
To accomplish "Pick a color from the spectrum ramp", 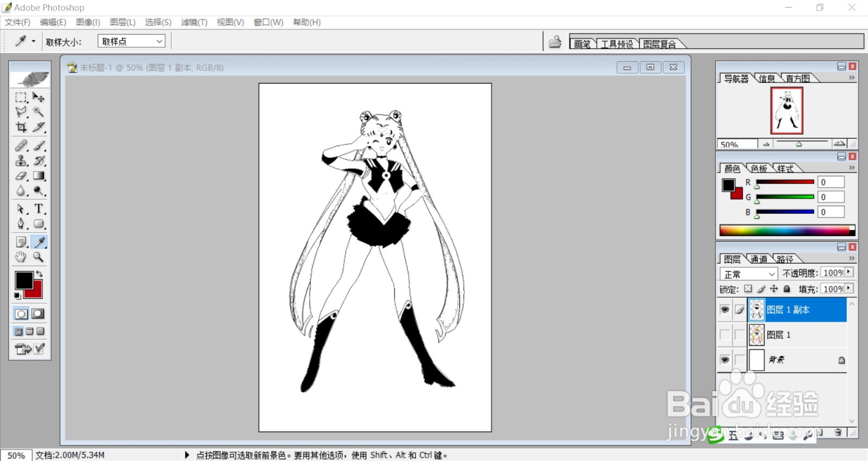I will click(x=787, y=230).
